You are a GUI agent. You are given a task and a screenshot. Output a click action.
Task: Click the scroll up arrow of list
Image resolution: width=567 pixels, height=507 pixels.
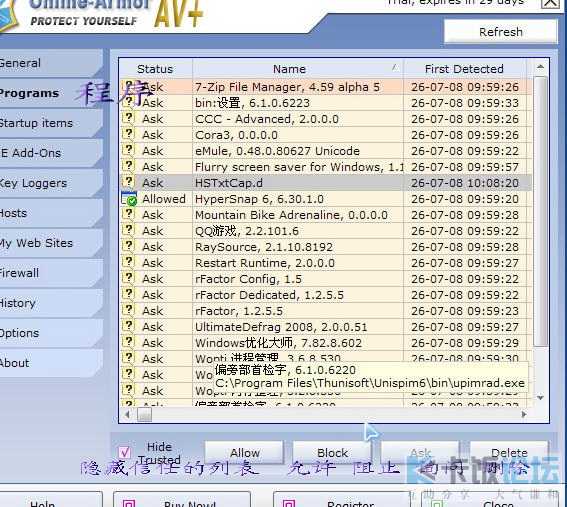click(540, 67)
